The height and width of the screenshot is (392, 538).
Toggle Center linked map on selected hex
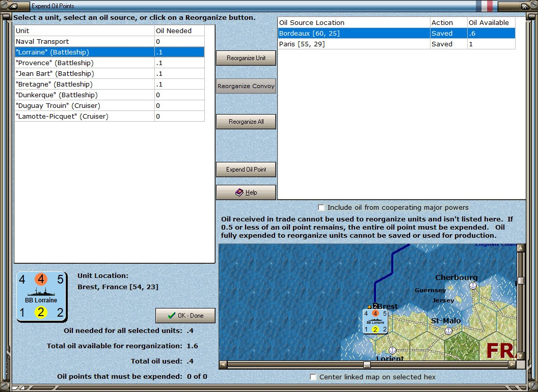[x=313, y=377]
